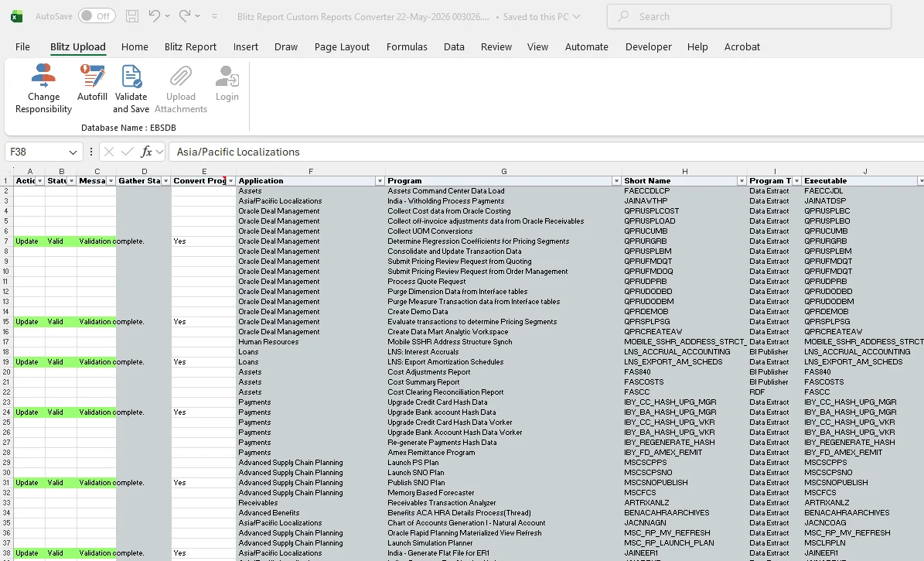Screen dimensions: 924x561
Task: Toggle the AutoSave switch
Action: pos(97,16)
